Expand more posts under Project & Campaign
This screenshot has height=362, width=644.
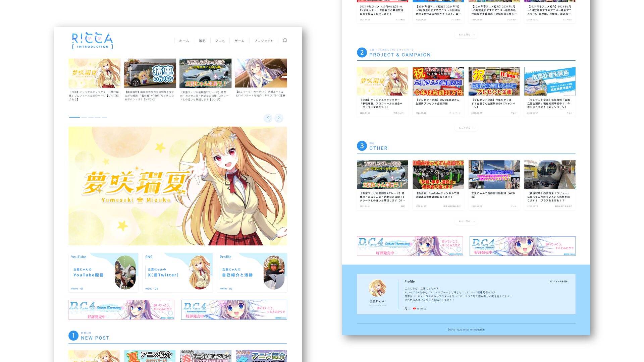466,128
